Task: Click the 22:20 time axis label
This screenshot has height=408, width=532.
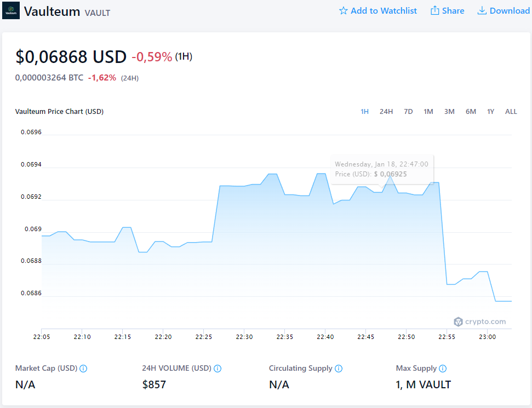Action: tap(163, 337)
